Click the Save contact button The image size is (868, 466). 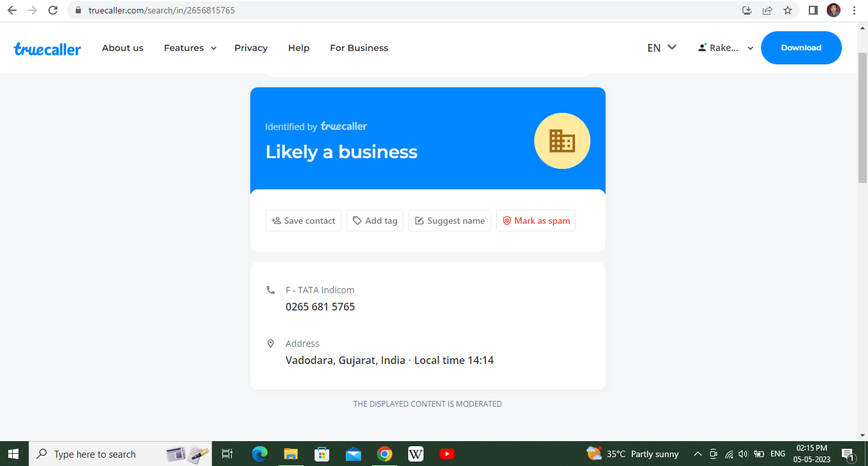point(303,221)
